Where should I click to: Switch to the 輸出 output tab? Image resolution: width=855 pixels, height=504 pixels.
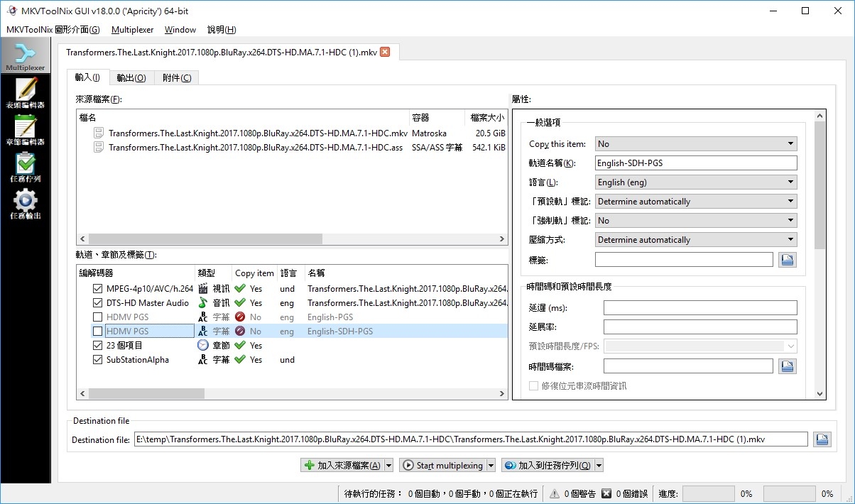coord(131,78)
